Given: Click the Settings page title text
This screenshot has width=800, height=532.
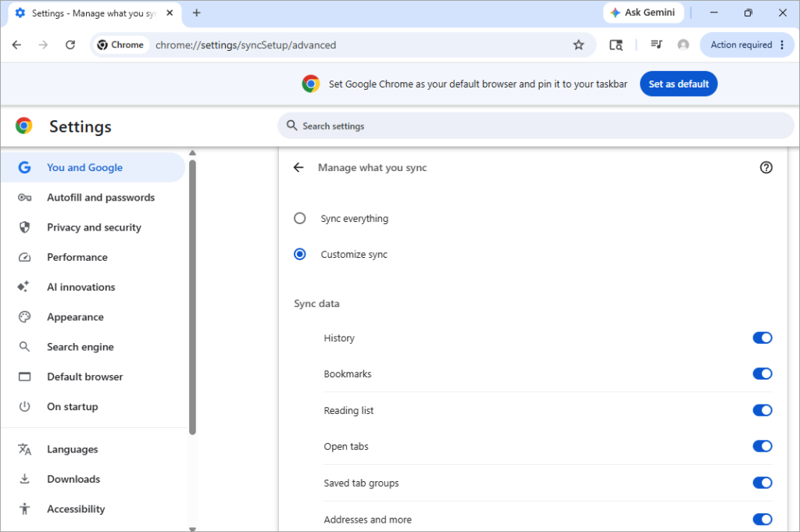Looking at the screenshot, I should point(80,127).
